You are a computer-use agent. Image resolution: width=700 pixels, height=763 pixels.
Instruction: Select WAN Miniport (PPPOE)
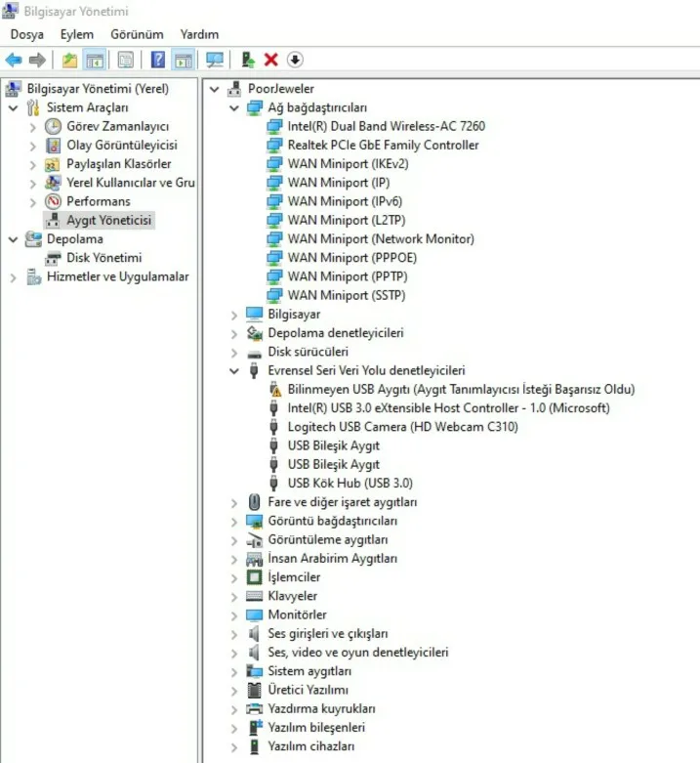352,257
